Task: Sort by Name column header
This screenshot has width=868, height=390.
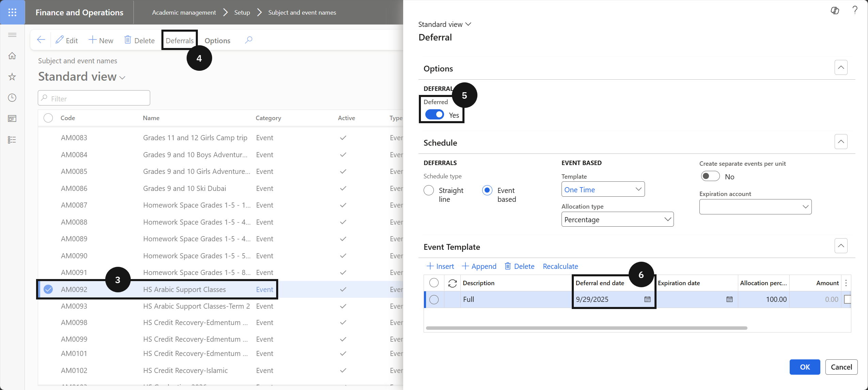Action: tap(151, 118)
